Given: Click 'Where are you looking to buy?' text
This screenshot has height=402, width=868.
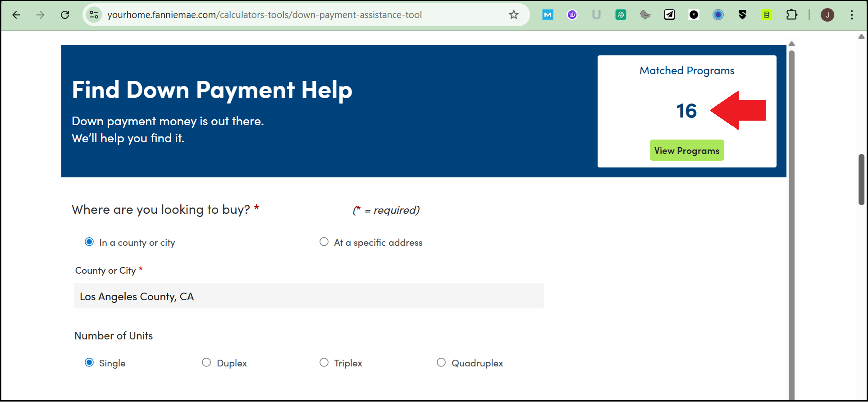Looking at the screenshot, I should 161,210.
